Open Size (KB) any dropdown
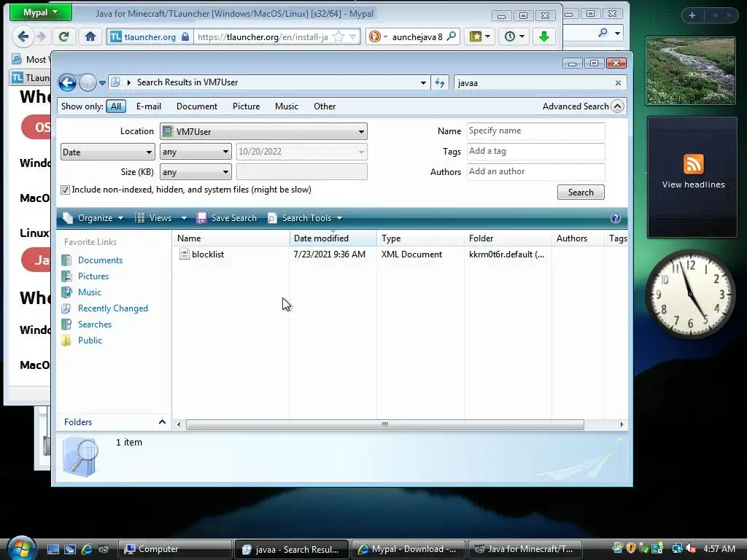The width and height of the screenshot is (747, 560). point(196,172)
